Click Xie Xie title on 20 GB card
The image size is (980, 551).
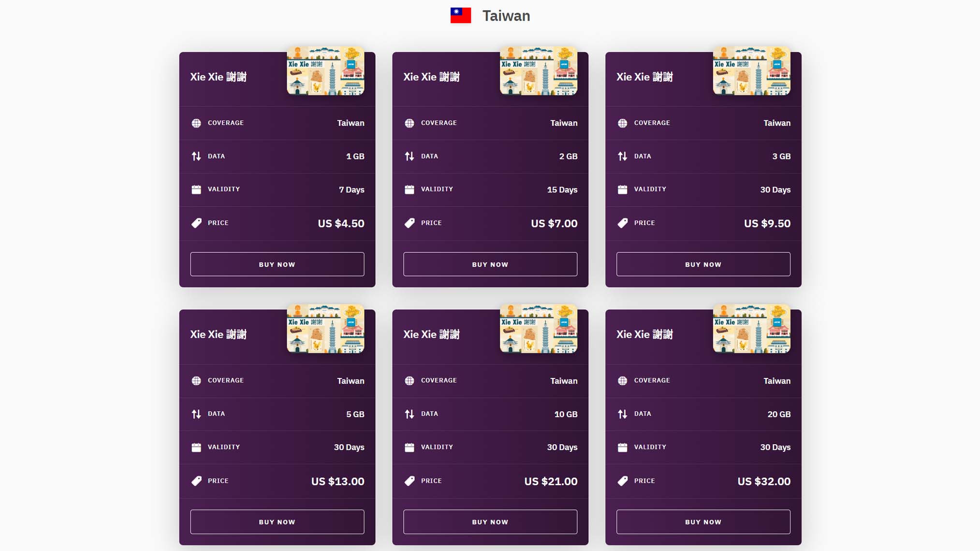(644, 334)
